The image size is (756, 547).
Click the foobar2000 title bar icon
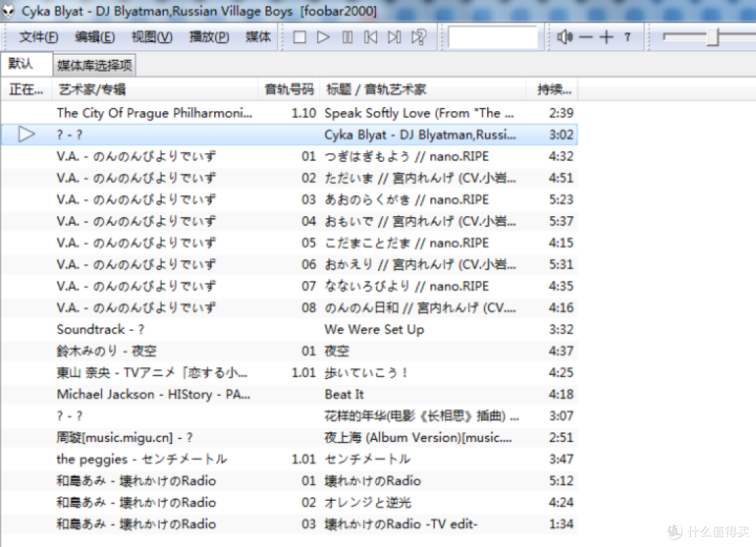pyautogui.click(x=8, y=11)
